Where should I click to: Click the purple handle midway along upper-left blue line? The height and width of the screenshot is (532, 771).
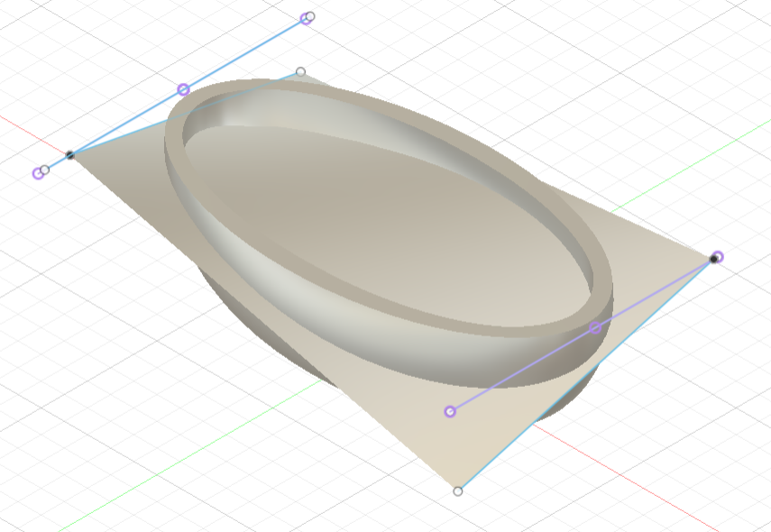click(183, 89)
